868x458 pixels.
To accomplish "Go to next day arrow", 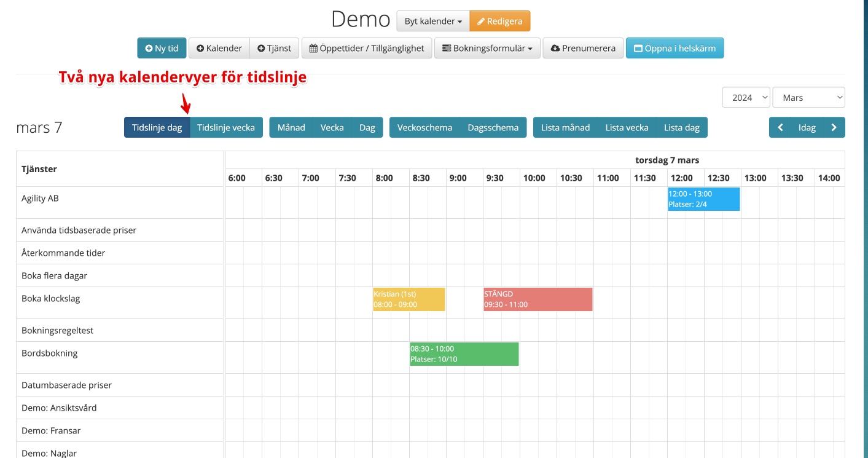I will pyautogui.click(x=834, y=127).
